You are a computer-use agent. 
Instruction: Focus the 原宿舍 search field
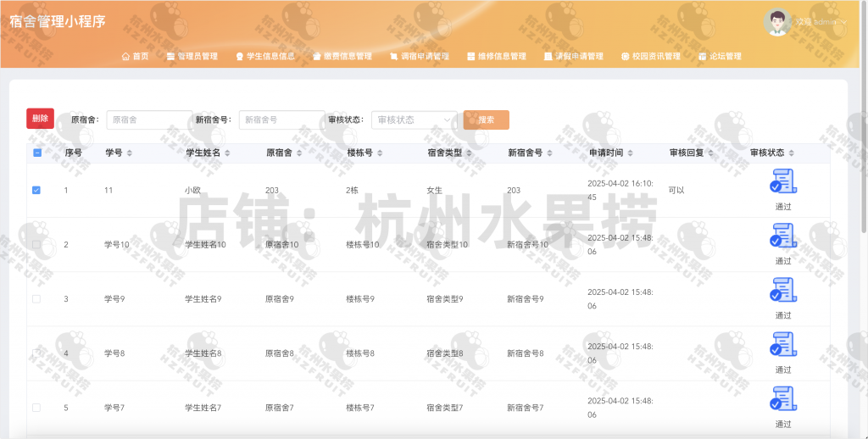pos(149,119)
